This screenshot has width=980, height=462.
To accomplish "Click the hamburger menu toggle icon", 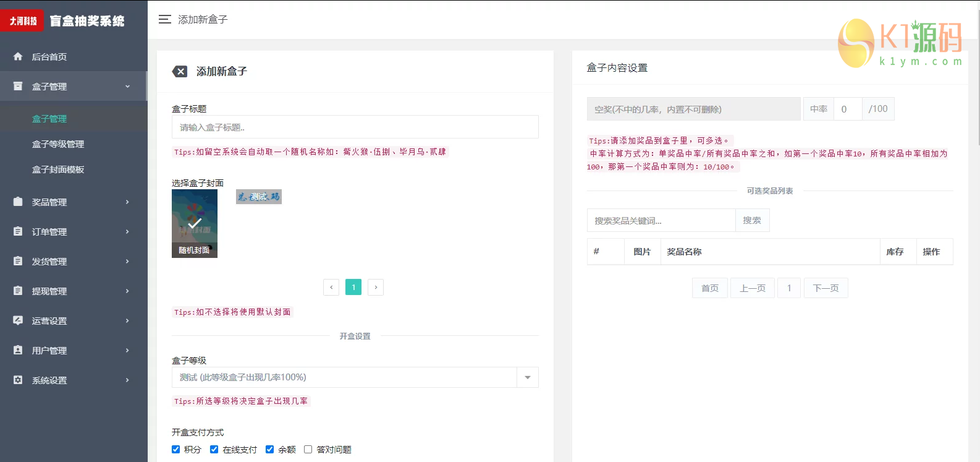I will pyautogui.click(x=164, y=19).
